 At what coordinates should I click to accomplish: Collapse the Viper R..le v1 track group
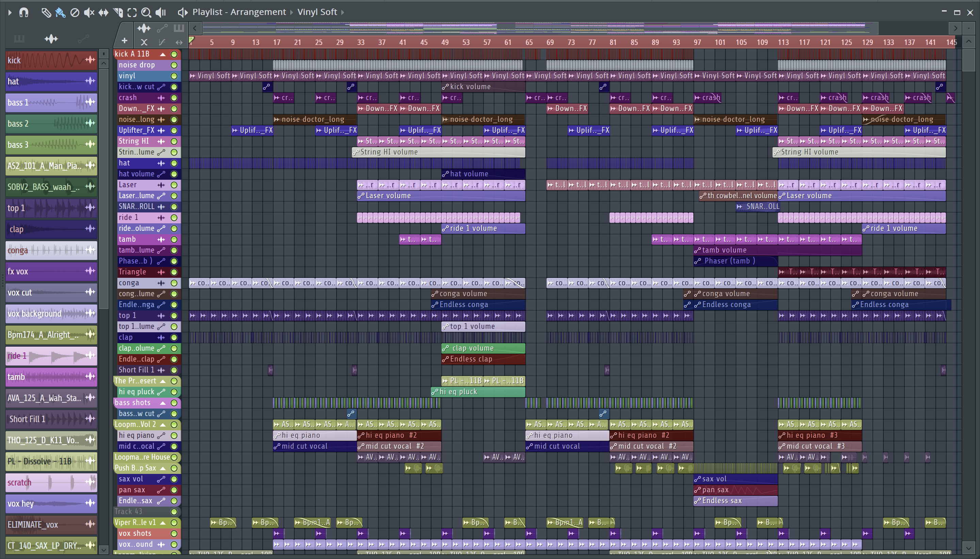[163, 523]
